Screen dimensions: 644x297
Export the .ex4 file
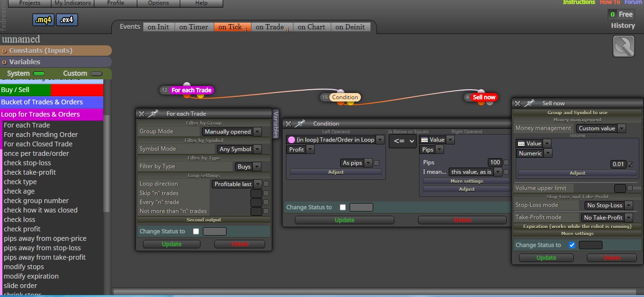[67, 20]
